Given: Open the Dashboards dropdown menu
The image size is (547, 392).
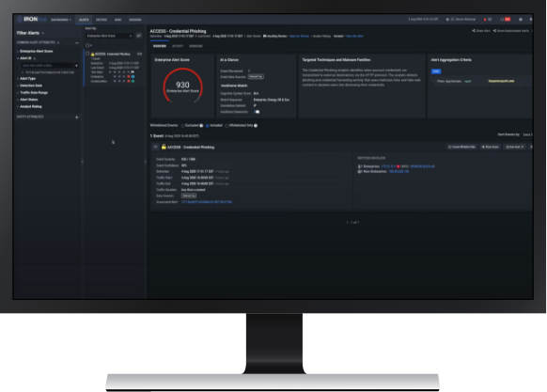Looking at the screenshot, I should [x=61, y=20].
